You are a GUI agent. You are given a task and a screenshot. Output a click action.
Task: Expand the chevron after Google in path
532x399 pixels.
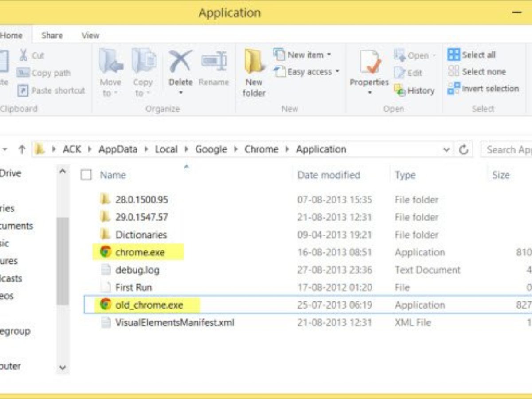[x=236, y=149]
